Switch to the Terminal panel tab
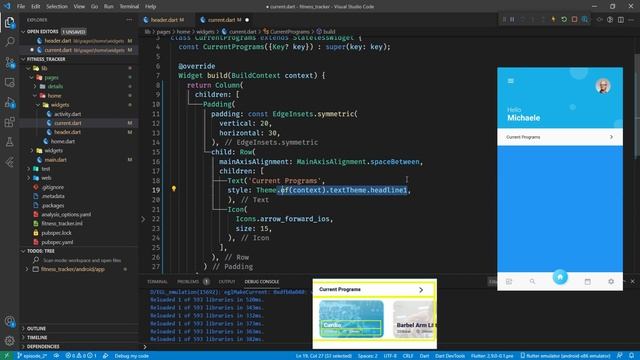 tap(157, 282)
